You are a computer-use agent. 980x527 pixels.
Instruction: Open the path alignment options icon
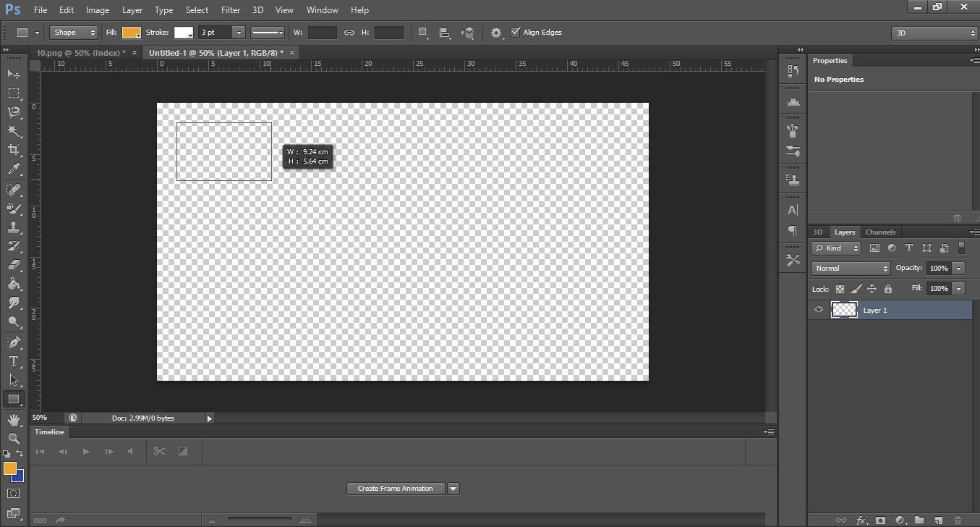(x=445, y=33)
